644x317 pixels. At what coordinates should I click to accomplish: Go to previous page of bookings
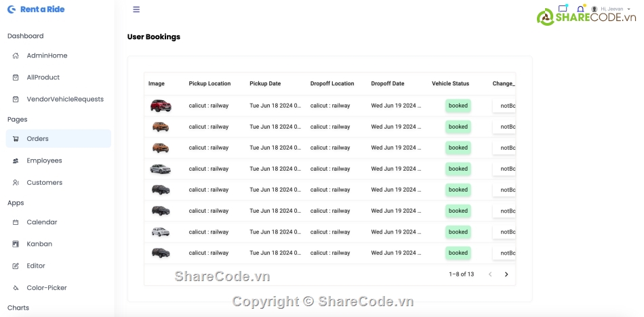click(490, 274)
